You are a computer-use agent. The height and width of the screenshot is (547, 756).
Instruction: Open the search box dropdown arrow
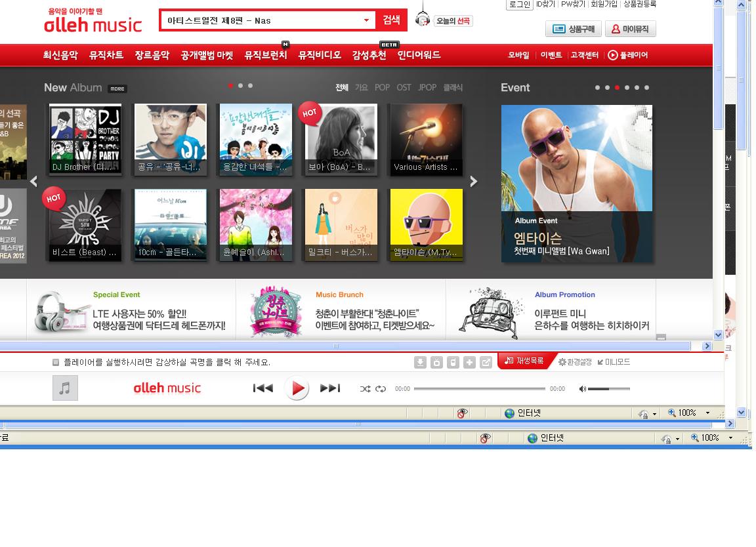(x=366, y=20)
